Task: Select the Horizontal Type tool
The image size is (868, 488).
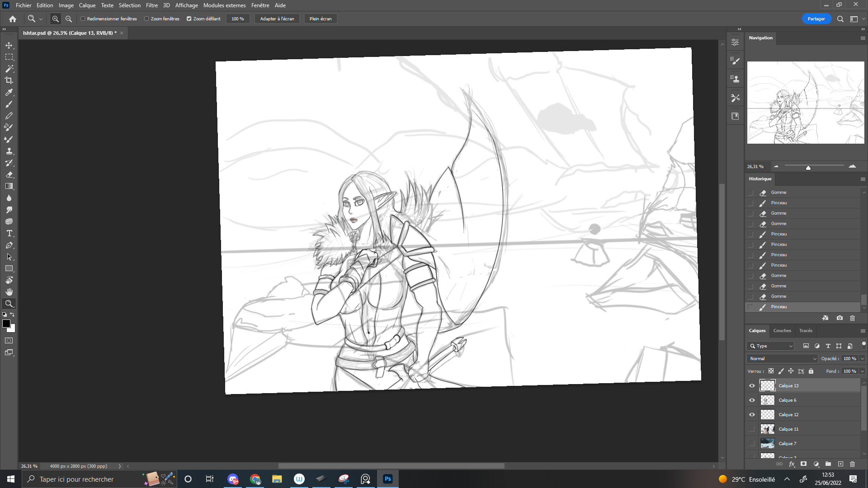Action: pyautogui.click(x=9, y=233)
